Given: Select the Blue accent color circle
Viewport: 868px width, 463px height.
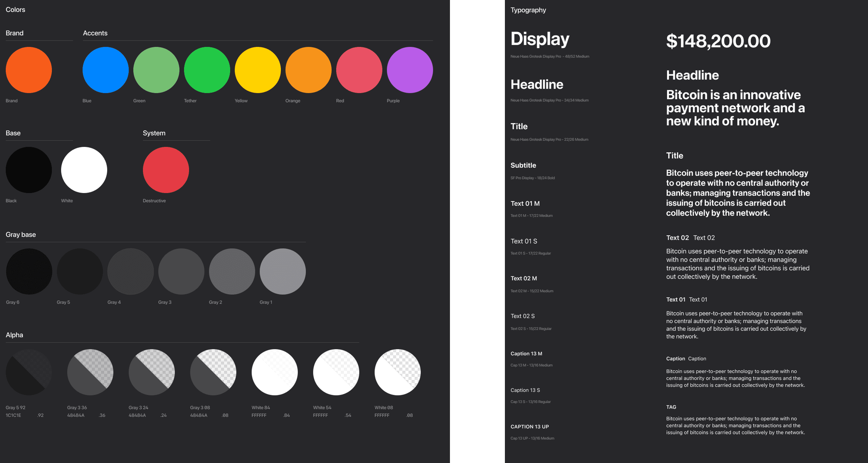Looking at the screenshot, I should pyautogui.click(x=106, y=70).
